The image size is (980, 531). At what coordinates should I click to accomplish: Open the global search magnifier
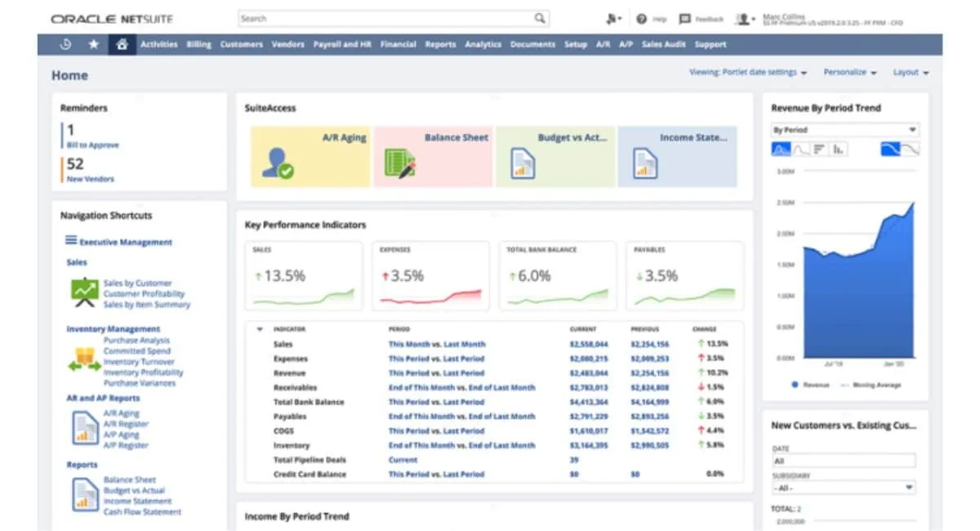537,17
